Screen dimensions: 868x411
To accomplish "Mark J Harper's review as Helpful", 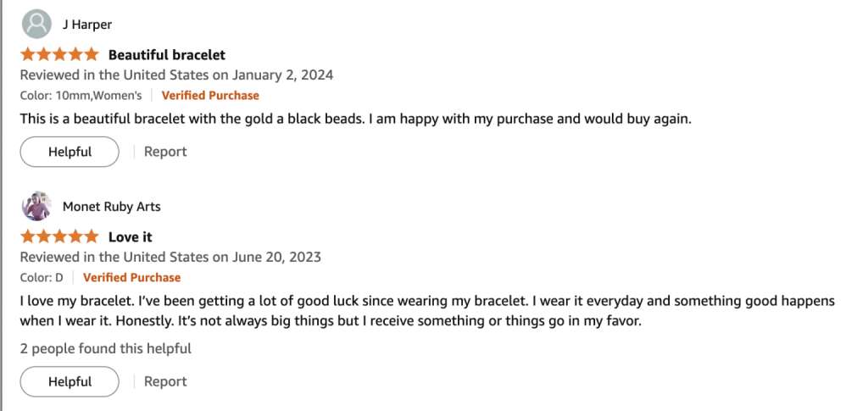I will (70, 152).
